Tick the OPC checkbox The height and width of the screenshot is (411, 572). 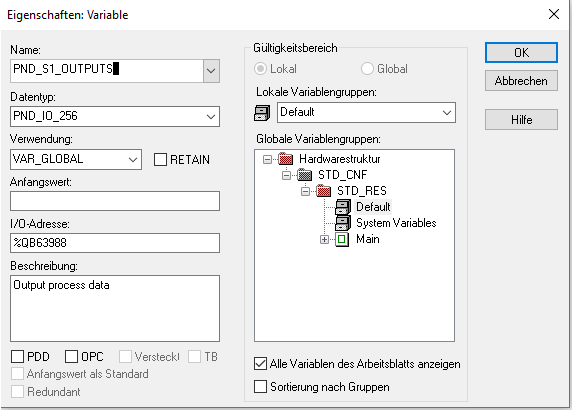[72, 357]
